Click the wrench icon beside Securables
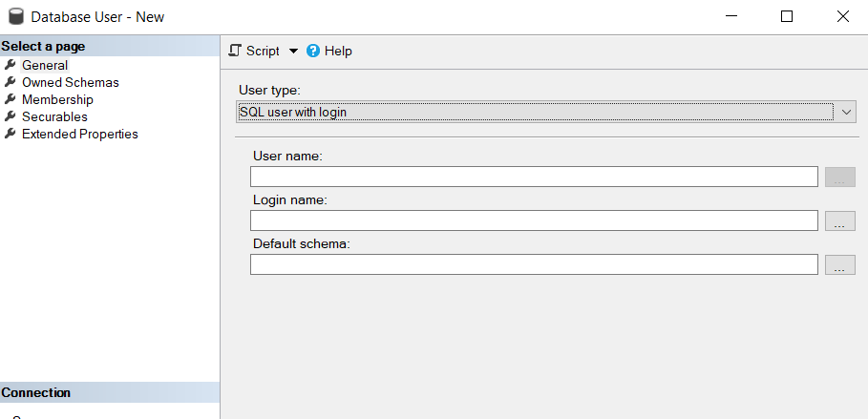This screenshot has width=868, height=419. point(10,116)
